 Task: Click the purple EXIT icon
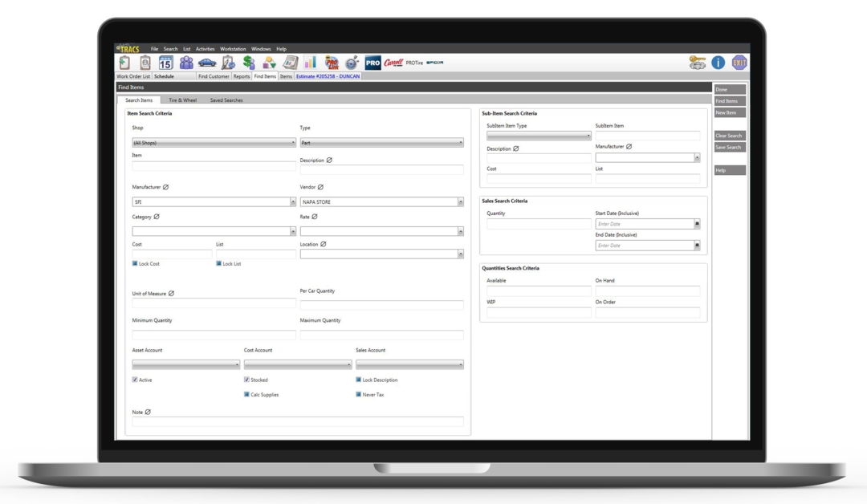click(739, 63)
